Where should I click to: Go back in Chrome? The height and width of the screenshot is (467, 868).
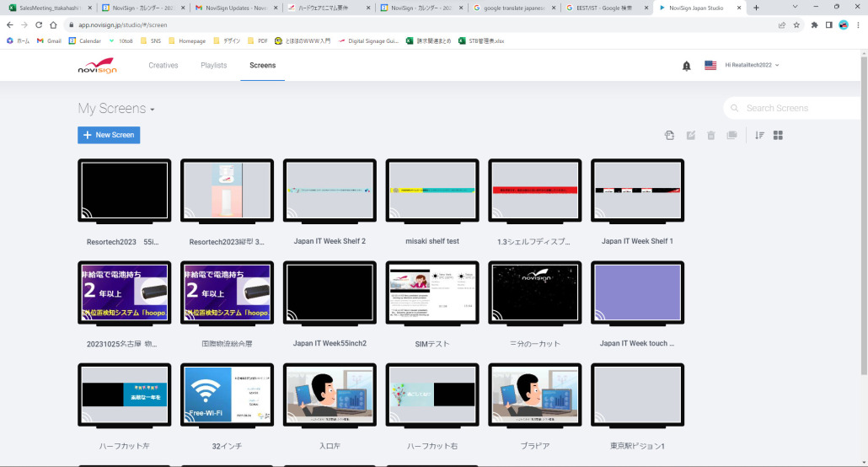coord(10,25)
